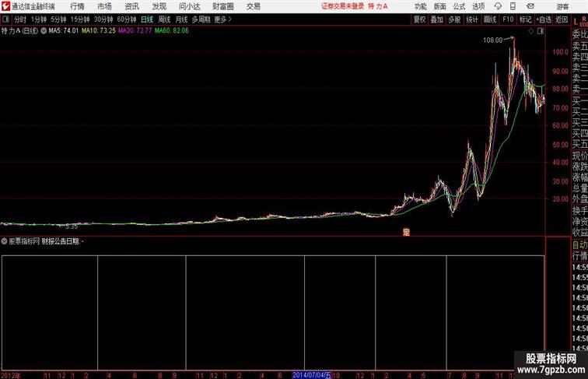588x379 pixels.
Task: Switch to the 1分钟 period tab
Action: coord(39,19)
